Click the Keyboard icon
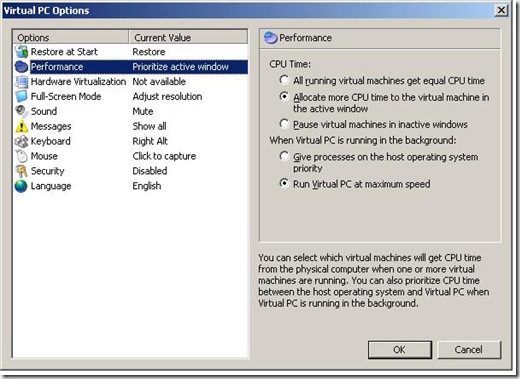 (x=22, y=141)
